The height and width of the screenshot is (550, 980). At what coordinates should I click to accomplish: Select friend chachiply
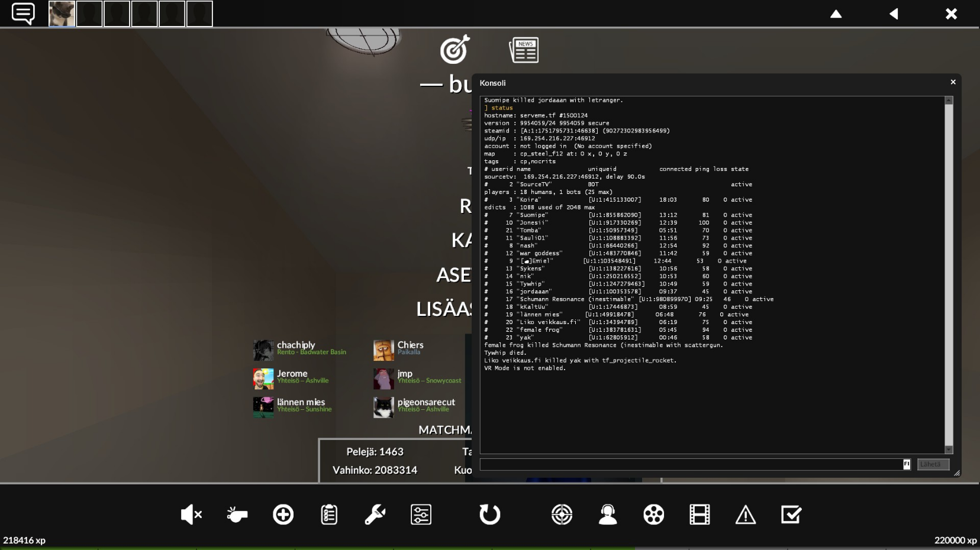(300, 350)
